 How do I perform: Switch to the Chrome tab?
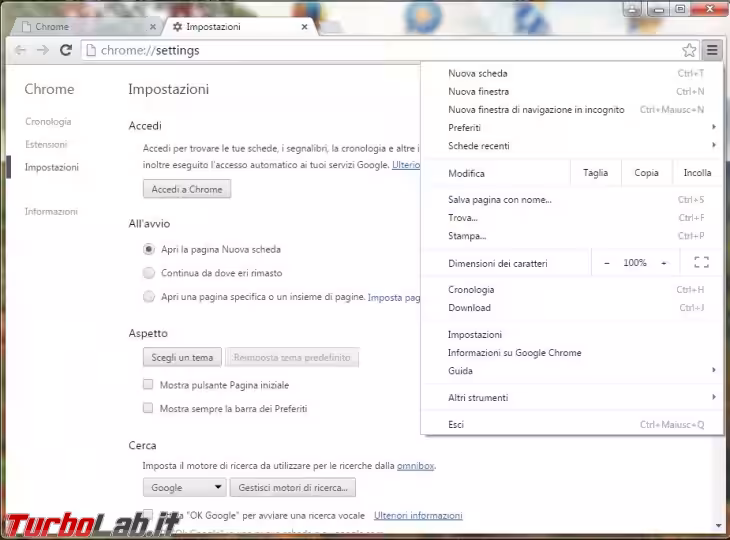pos(86,27)
